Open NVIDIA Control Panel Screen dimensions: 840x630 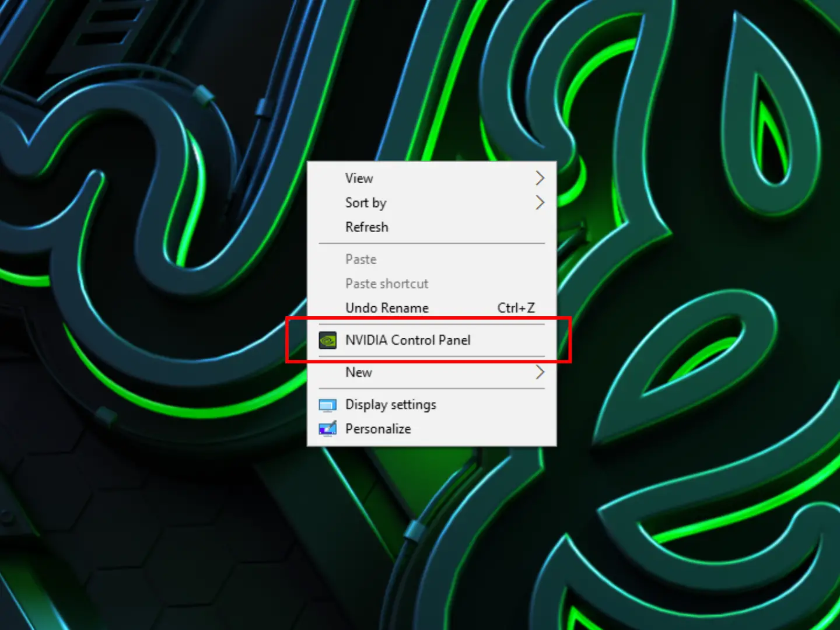(x=408, y=340)
